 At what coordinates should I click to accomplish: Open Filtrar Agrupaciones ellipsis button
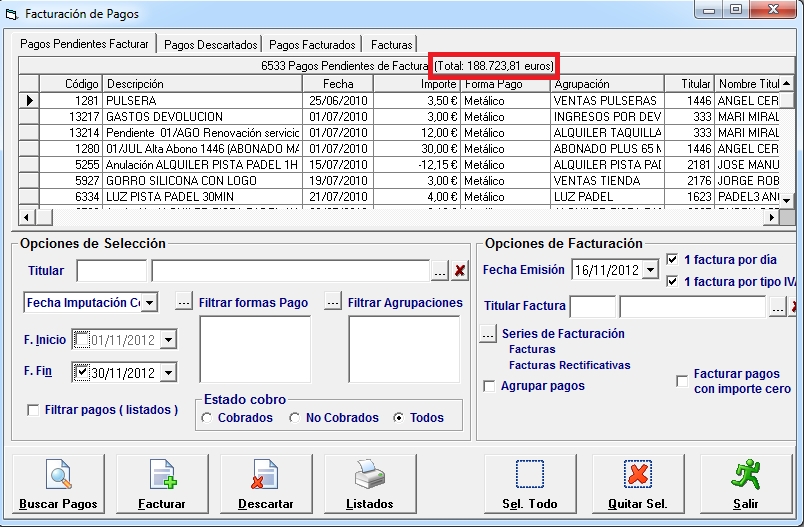click(333, 301)
